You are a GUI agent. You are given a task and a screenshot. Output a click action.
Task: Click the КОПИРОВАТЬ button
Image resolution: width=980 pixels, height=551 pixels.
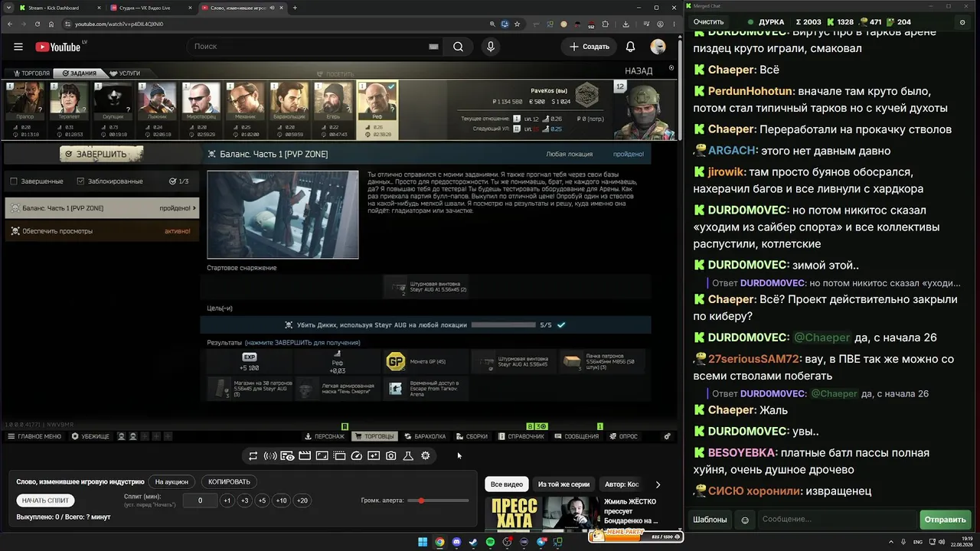(230, 482)
